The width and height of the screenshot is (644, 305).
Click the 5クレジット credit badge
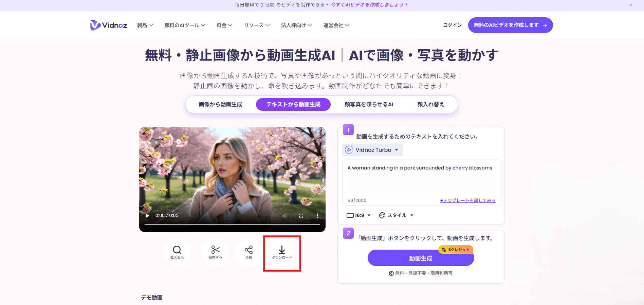click(456, 249)
